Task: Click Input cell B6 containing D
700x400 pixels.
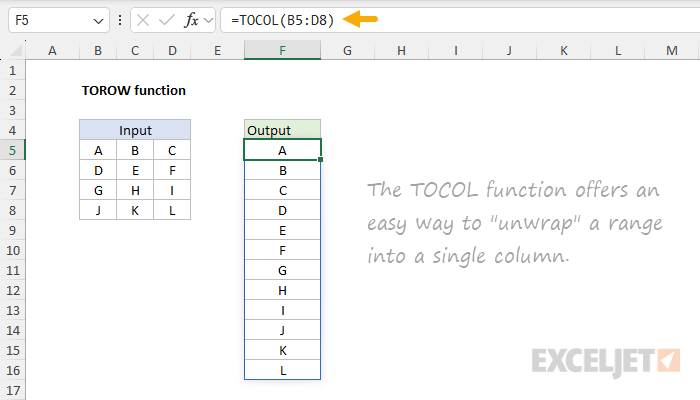Action: [98, 170]
